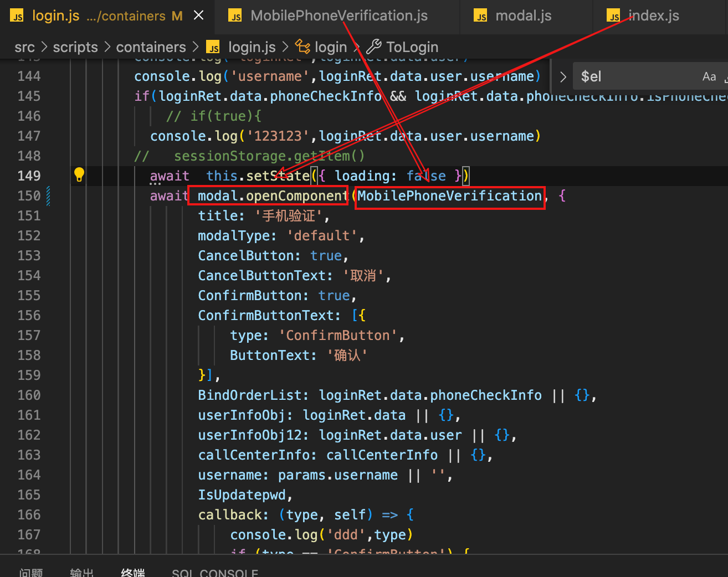Click line number 166 in the gutter
This screenshot has height=577, width=728.
tap(29, 515)
